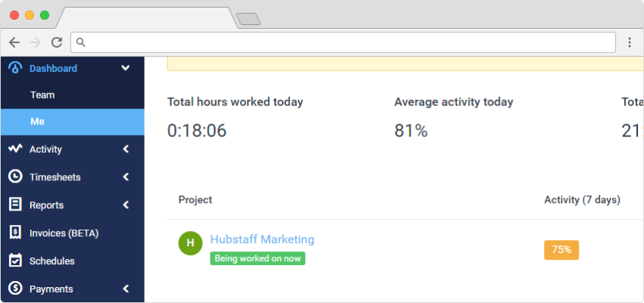Image resolution: width=644 pixels, height=303 pixels.
Task: Collapse the Dashboard menu chevron
Action: (x=126, y=68)
